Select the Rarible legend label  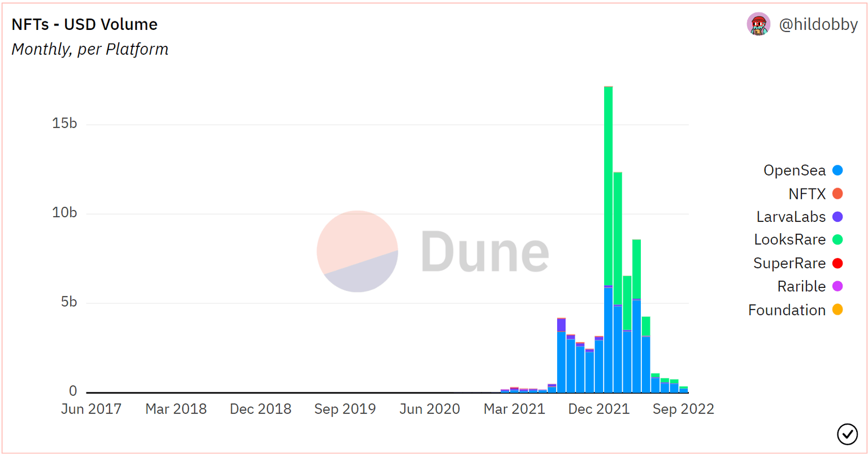coord(802,286)
